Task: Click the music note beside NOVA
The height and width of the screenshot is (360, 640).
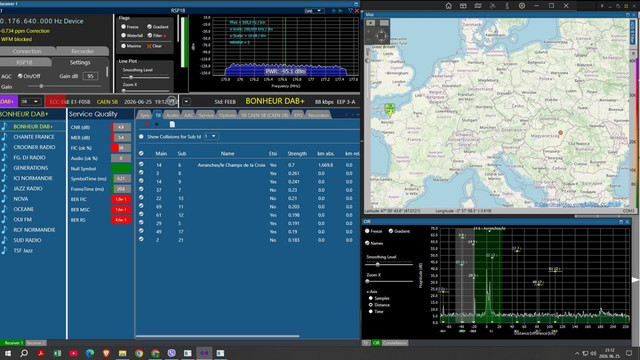Action: (4, 199)
